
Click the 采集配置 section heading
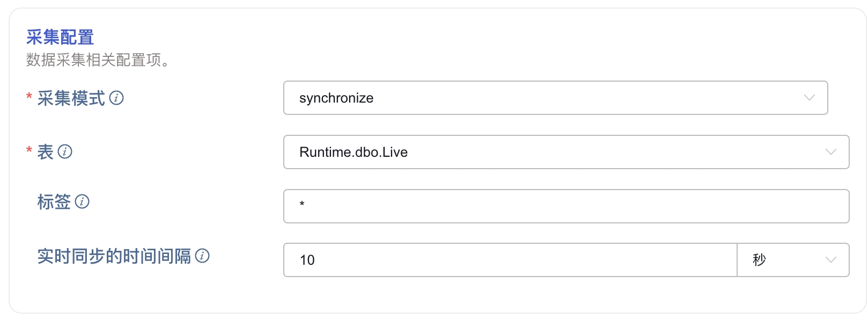pyautogui.click(x=60, y=37)
